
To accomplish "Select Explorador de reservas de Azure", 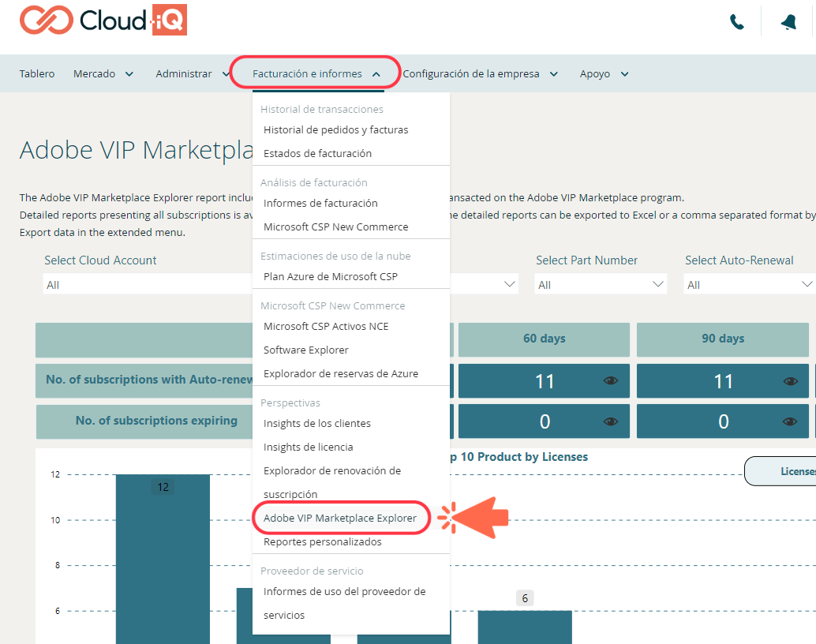I will click(341, 374).
